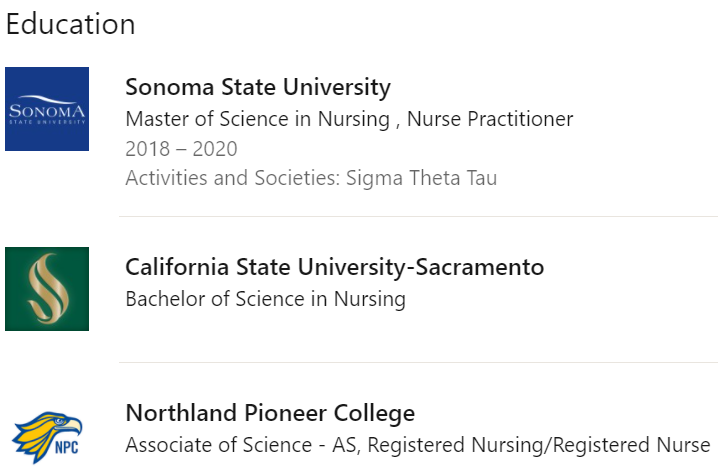The height and width of the screenshot is (475, 718).
Task: Click the Education section heading
Action: pos(71,24)
